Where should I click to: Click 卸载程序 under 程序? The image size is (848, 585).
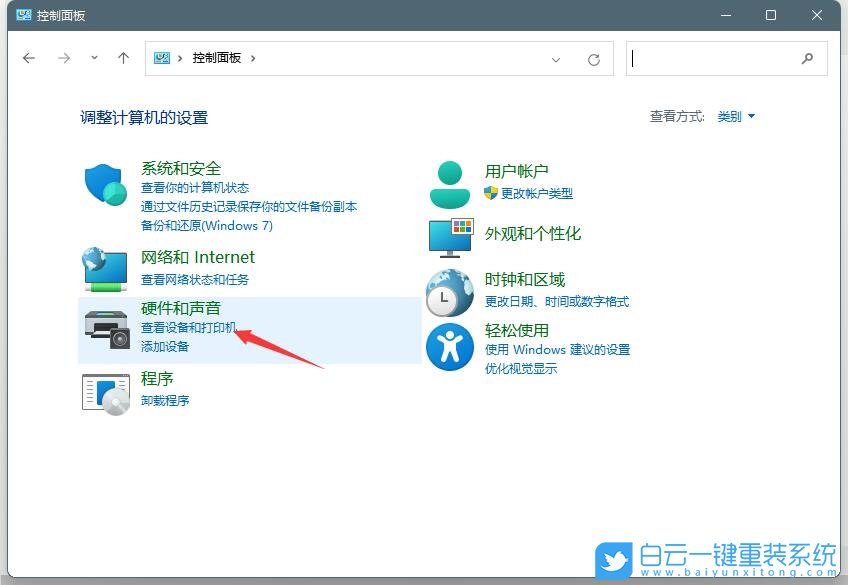pos(165,400)
